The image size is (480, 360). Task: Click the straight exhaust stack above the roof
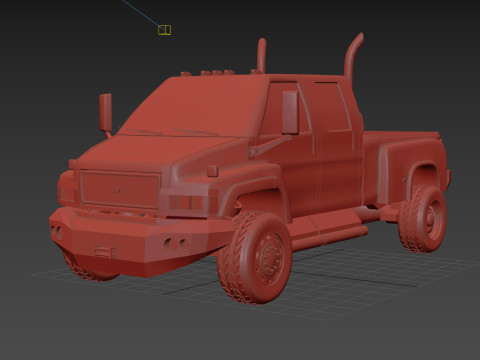tap(262, 56)
